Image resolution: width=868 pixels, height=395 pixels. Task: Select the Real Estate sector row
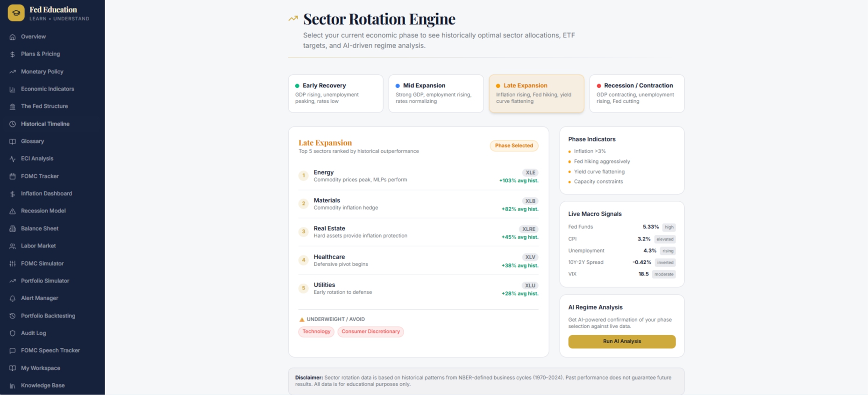pos(418,232)
